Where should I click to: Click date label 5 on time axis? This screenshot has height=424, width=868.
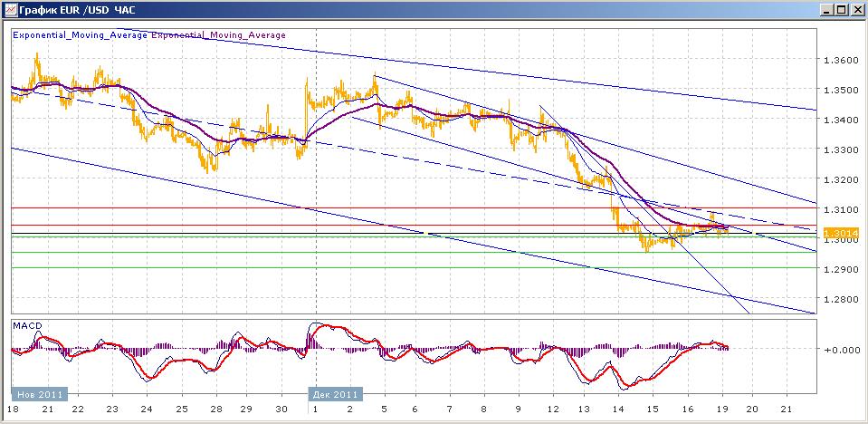[383, 409]
